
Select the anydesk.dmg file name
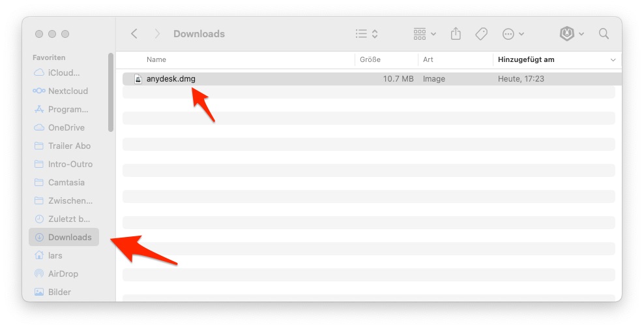[171, 78]
